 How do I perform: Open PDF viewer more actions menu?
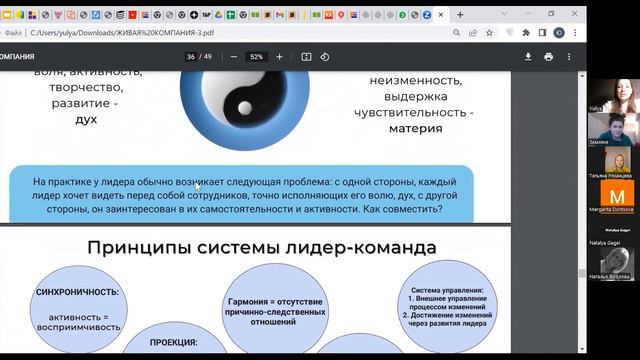tap(569, 57)
